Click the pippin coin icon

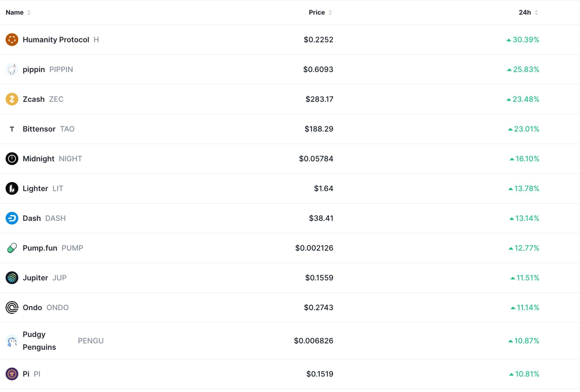coord(12,69)
